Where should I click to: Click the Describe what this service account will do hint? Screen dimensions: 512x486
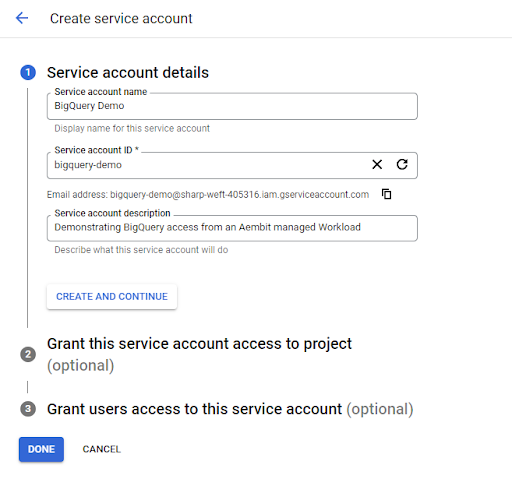[x=141, y=250]
